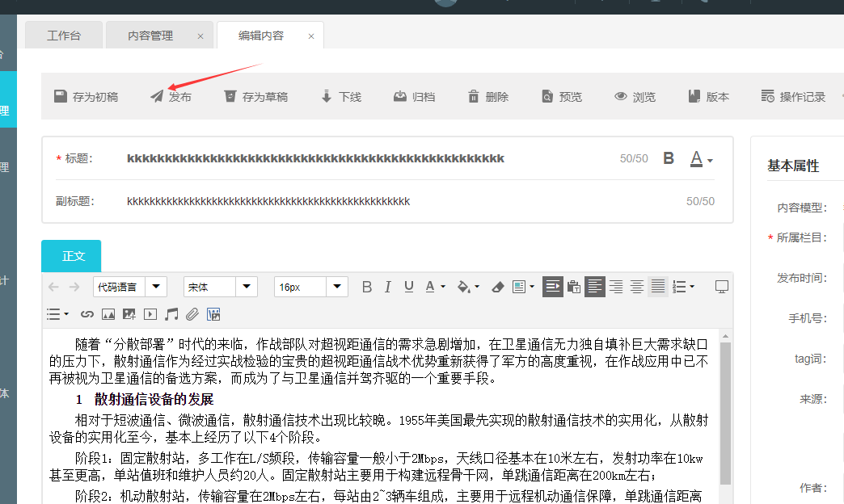844x504 pixels.
Task: Select the 正文 body tab
Action: (71, 256)
